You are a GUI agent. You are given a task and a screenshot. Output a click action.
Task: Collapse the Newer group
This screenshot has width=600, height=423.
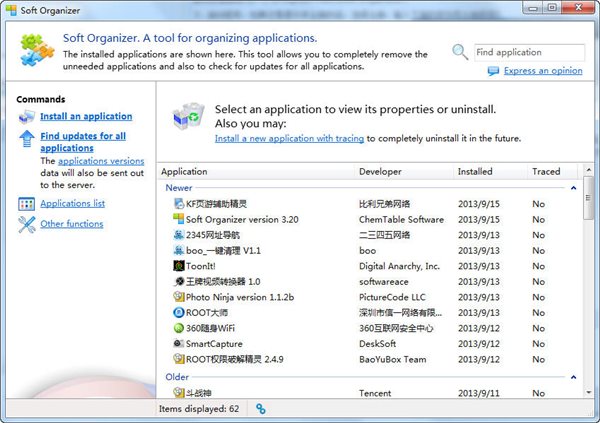click(x=573, y=187)
